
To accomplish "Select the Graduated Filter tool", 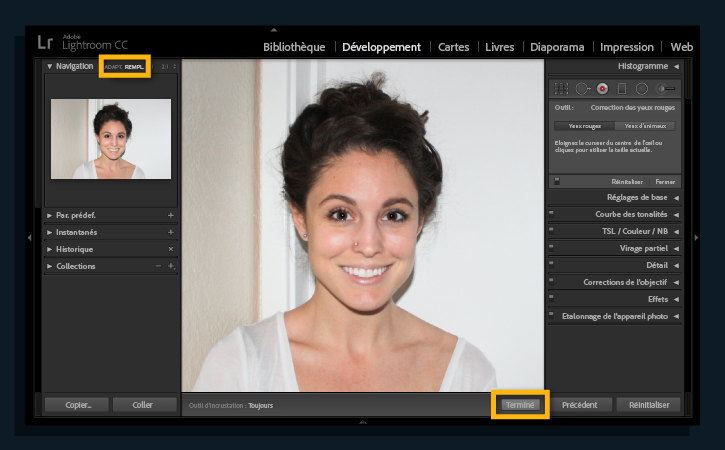I will tap(622, 88).
